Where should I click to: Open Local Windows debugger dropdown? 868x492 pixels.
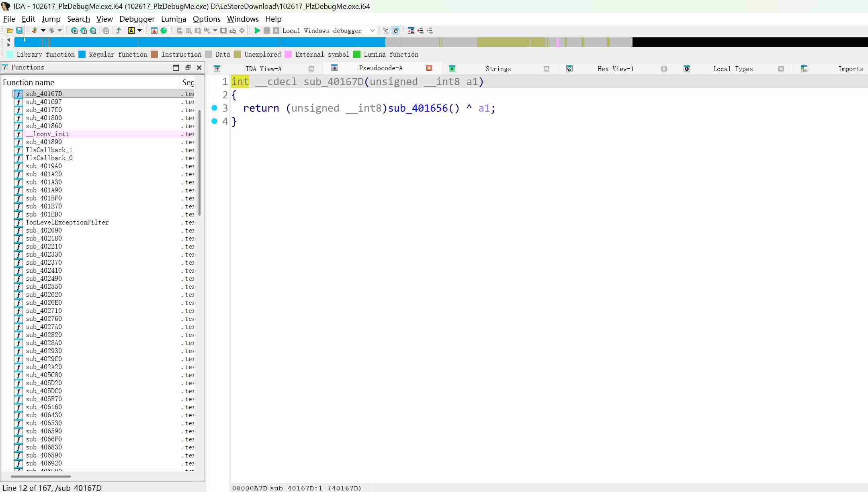pyautogui.click(x=373, y=31)
